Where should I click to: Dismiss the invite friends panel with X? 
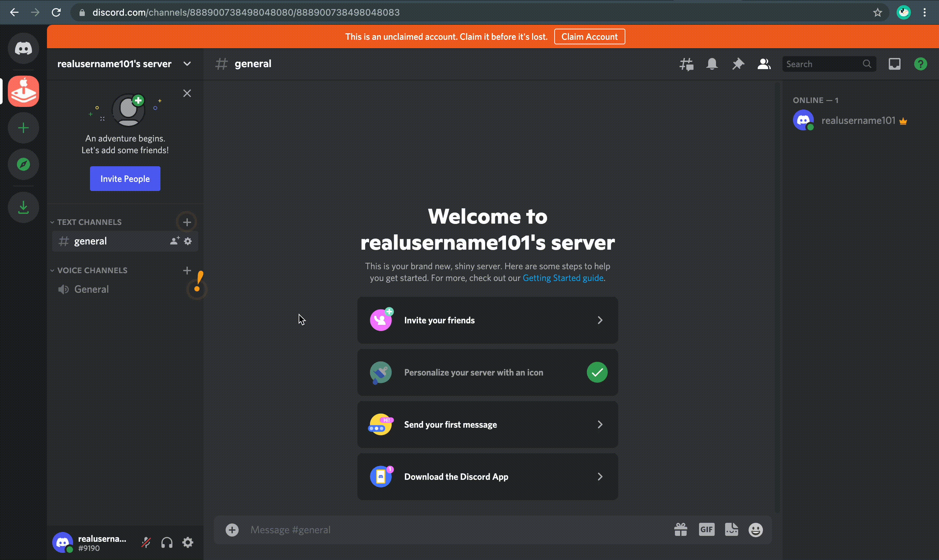tap(187, 93)
